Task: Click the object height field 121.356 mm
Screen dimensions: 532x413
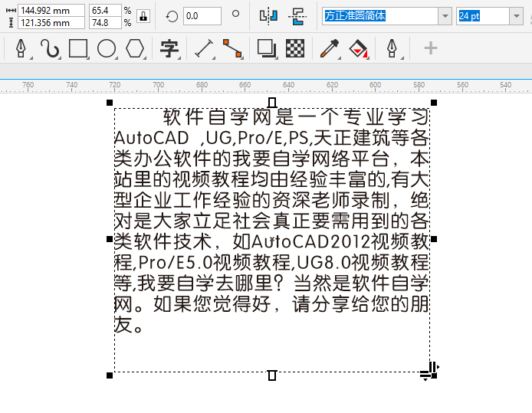Action: (x=51, y=23)
